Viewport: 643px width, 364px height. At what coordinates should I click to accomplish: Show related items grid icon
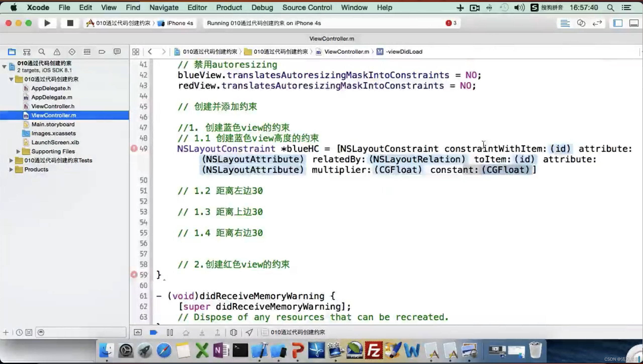pos(136,52)
